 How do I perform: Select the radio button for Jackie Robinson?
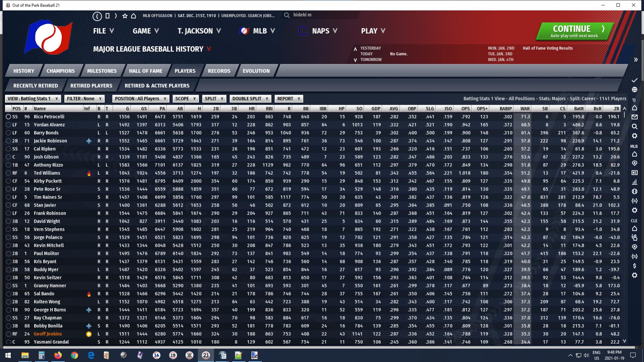(x=8, y=141)
